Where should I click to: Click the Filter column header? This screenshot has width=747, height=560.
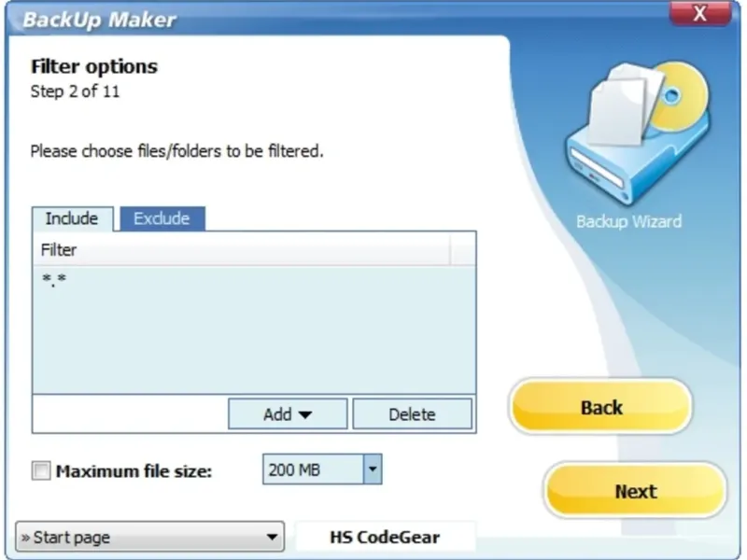242,249
